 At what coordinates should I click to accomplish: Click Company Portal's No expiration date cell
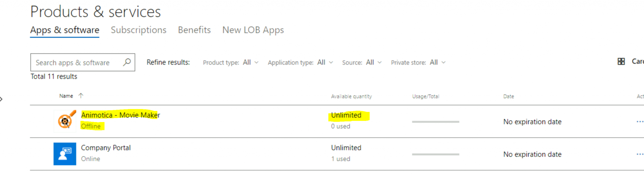pos(532,154)
